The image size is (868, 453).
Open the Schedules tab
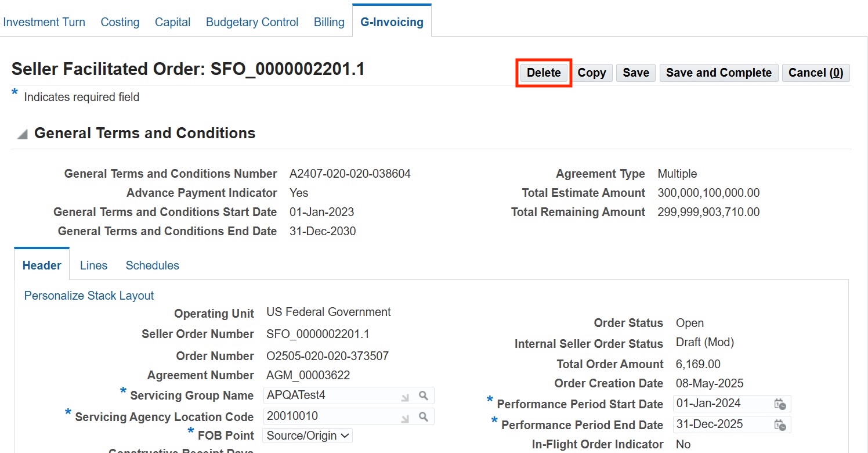click(x=152, y=265)
